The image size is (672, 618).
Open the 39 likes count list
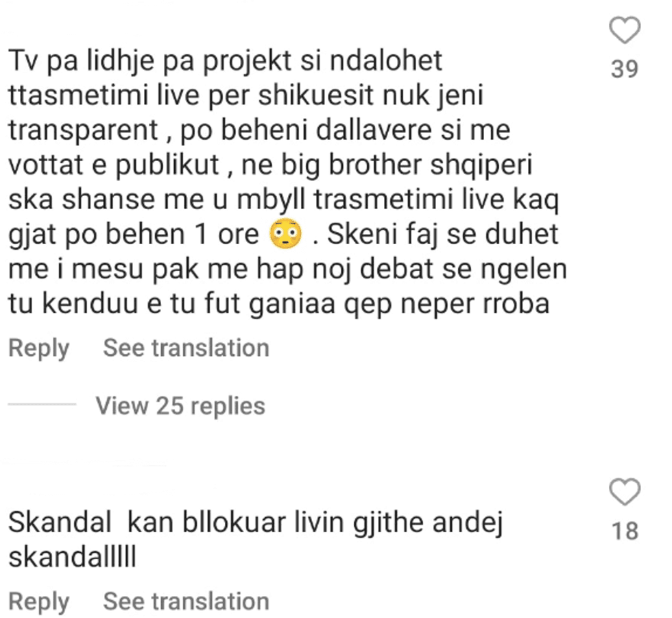pos(625,69)
